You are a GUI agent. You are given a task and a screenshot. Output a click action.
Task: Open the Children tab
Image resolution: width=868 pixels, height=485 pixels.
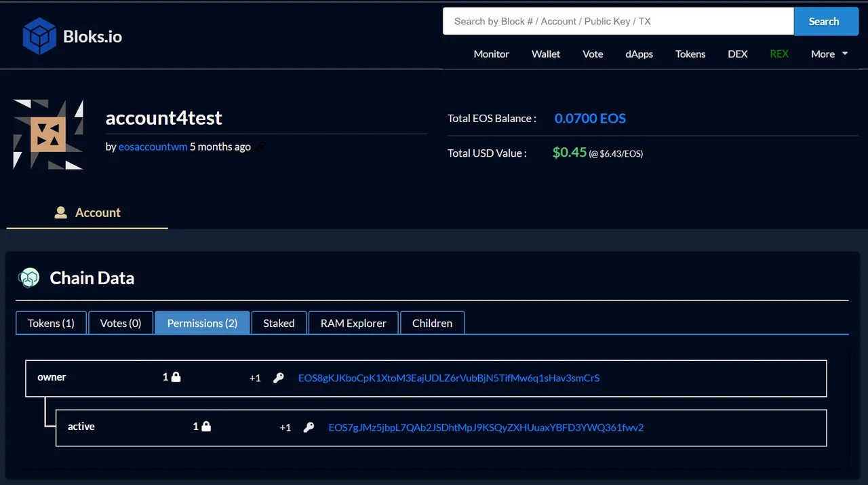[x=432, y=323]
